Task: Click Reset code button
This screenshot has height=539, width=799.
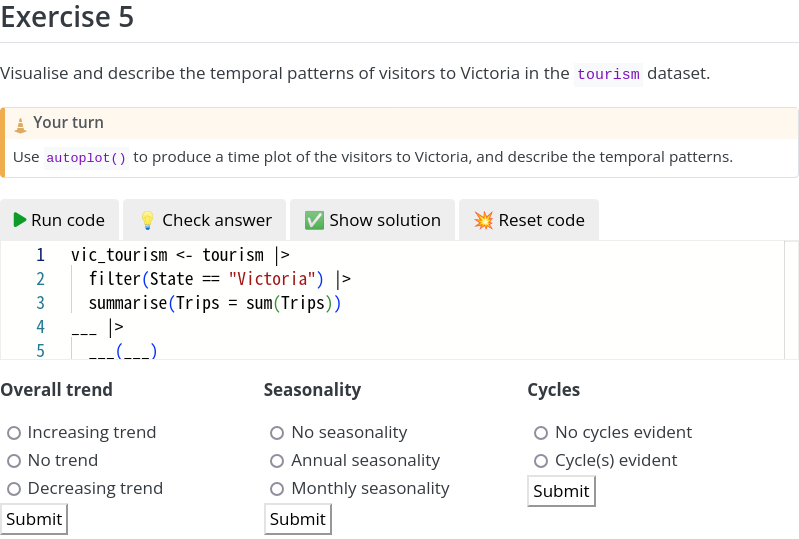Action: point(529,220)
